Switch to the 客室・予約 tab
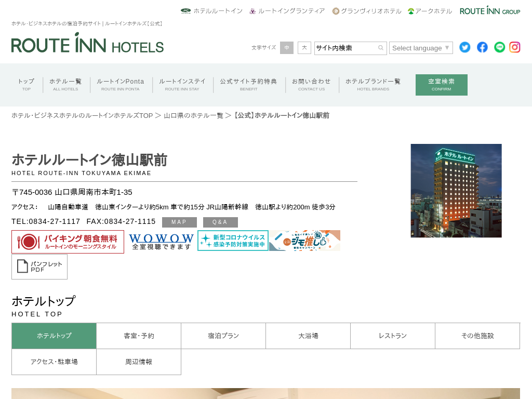This screenshot has width=532, height=399. click(139, 336)
